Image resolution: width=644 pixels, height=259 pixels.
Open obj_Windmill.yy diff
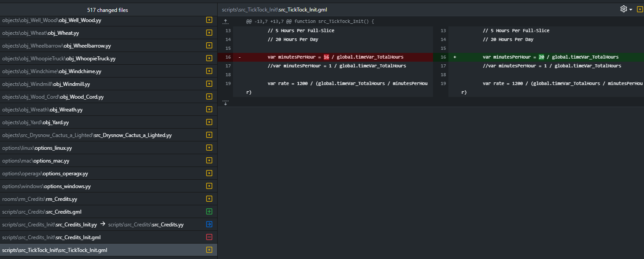click(x=108, y=84)
